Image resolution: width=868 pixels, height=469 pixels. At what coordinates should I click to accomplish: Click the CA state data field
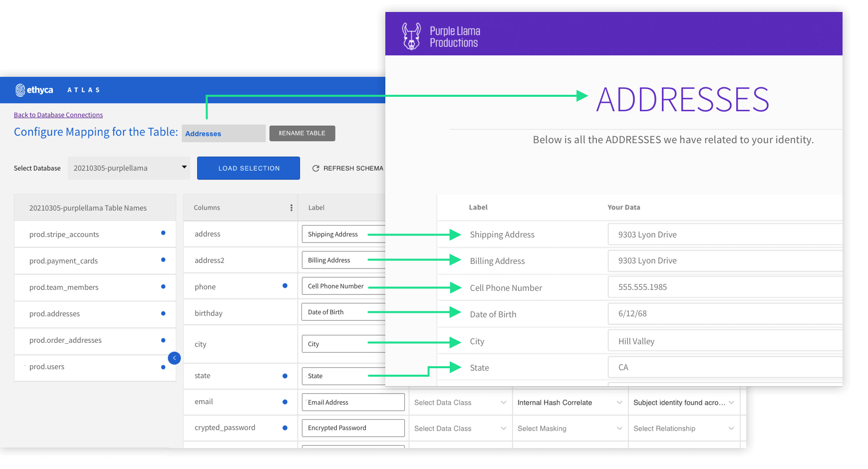click(725, 368)
